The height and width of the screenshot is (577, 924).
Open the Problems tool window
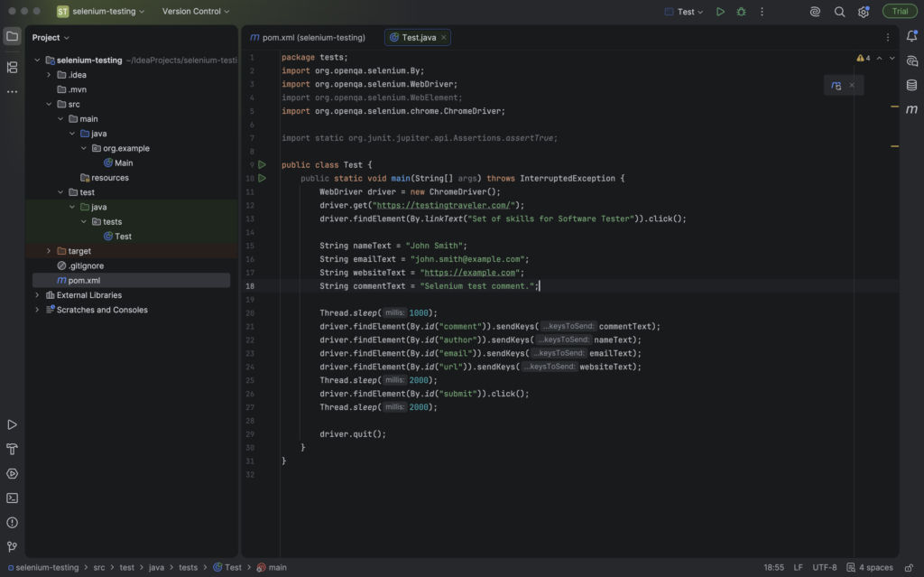12,523
